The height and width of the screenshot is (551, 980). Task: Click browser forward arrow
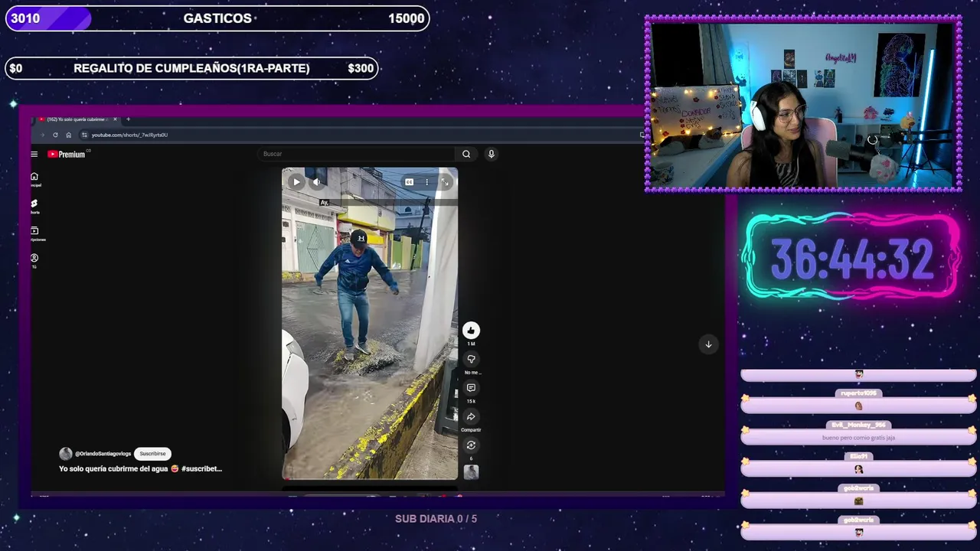pos(42,135)
